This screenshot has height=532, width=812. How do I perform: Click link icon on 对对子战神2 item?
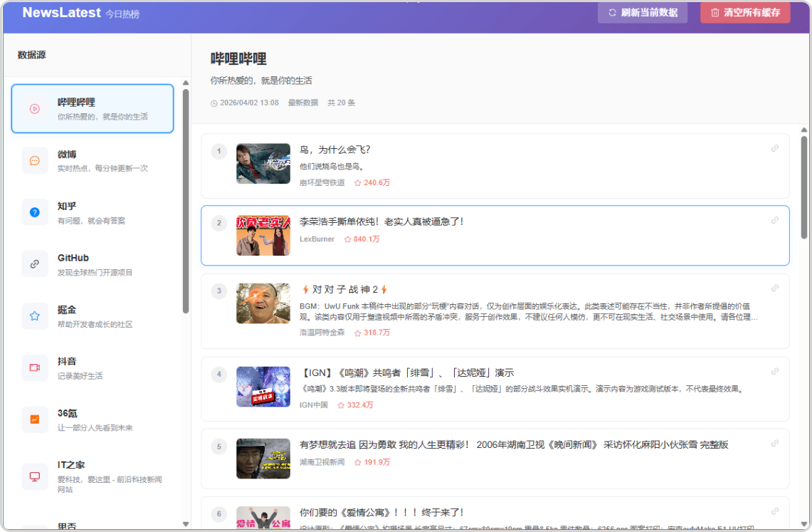tap(775, 288)
